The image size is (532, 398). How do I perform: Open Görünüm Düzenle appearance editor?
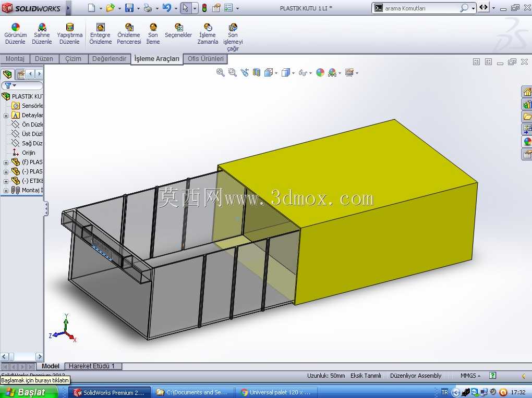(x=15, y=34)
